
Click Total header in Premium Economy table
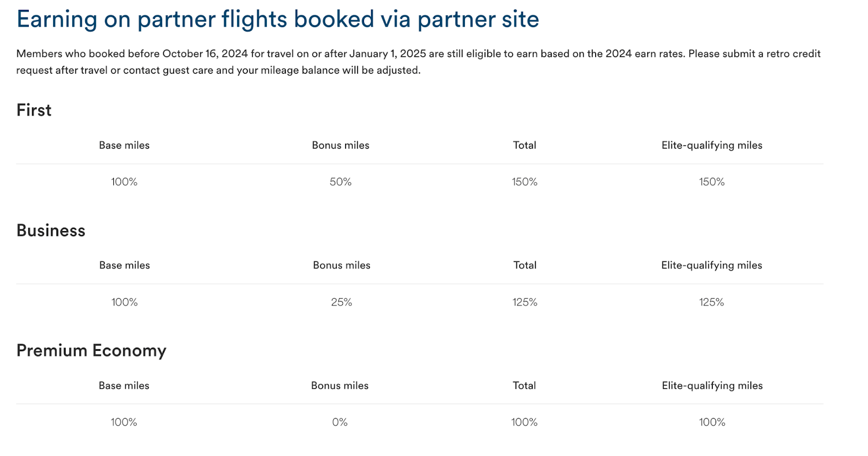(x=524, y=386)
